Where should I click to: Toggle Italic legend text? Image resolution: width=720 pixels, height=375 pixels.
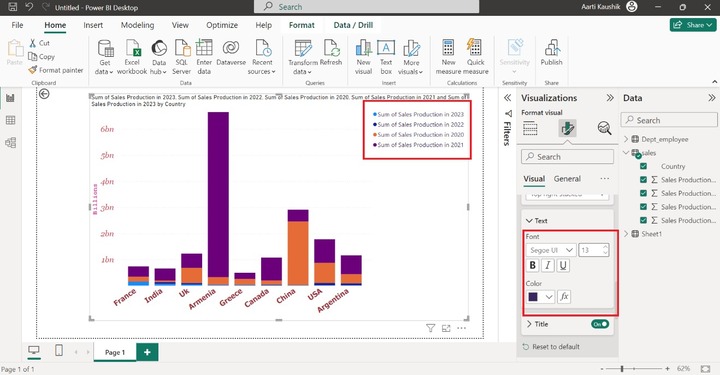[548, 265]
